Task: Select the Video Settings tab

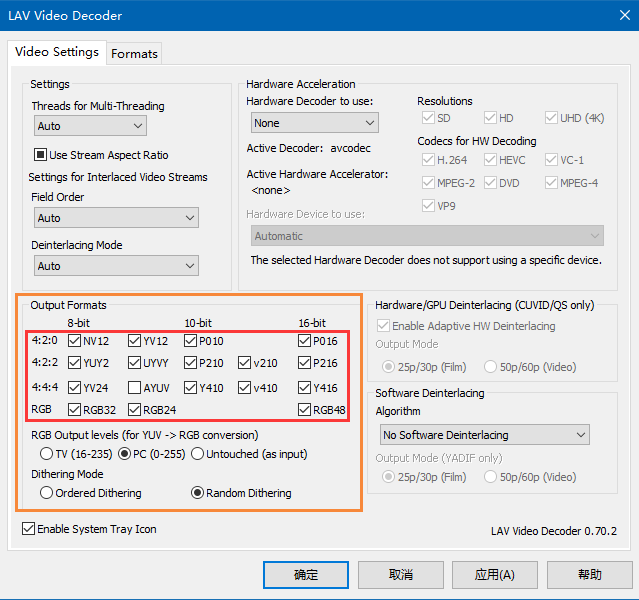Action: point(57,52)
